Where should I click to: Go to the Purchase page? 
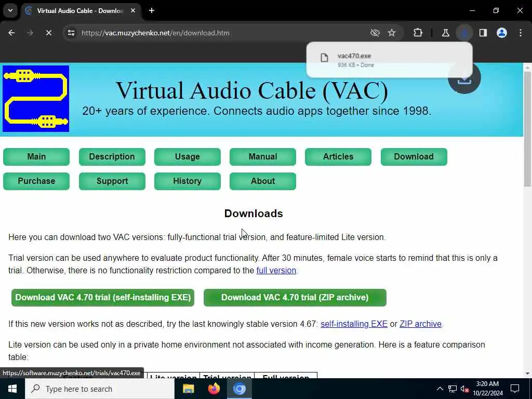tap(36, 181)
